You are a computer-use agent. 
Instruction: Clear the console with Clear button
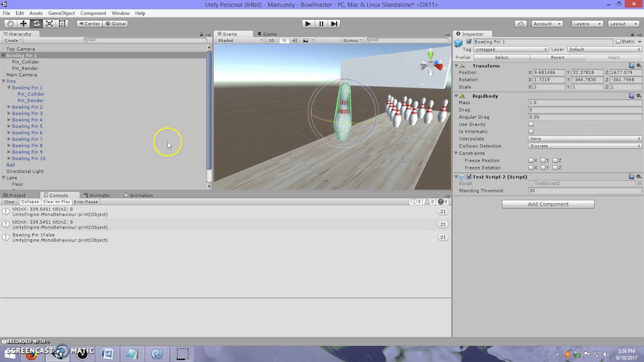(x=10, y=202)
